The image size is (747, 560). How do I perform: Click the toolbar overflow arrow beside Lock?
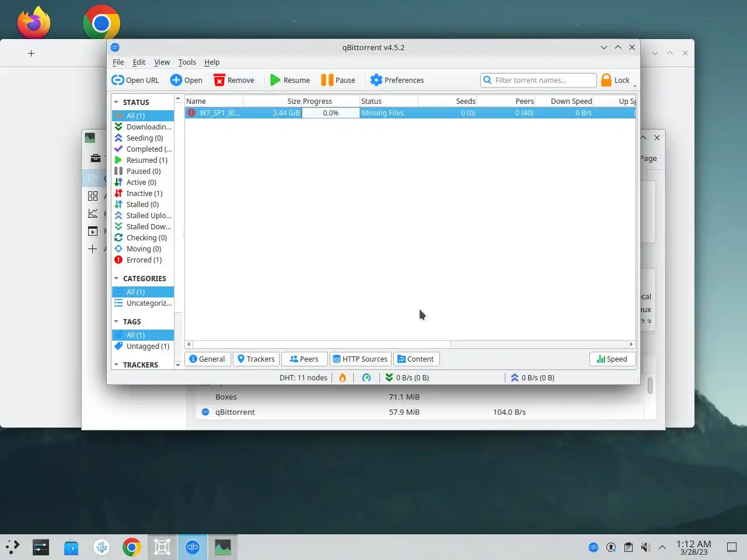click(634, 85)
